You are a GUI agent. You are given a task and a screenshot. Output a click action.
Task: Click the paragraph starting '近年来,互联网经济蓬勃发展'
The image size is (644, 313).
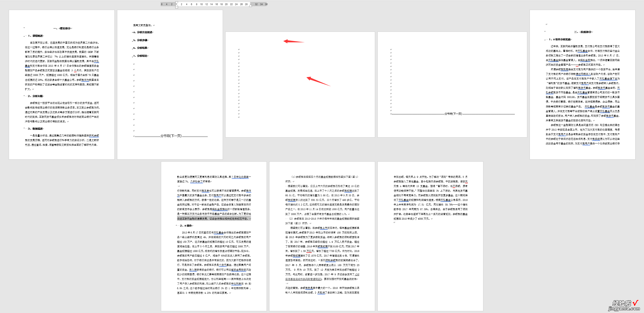(x=583, y=56)
